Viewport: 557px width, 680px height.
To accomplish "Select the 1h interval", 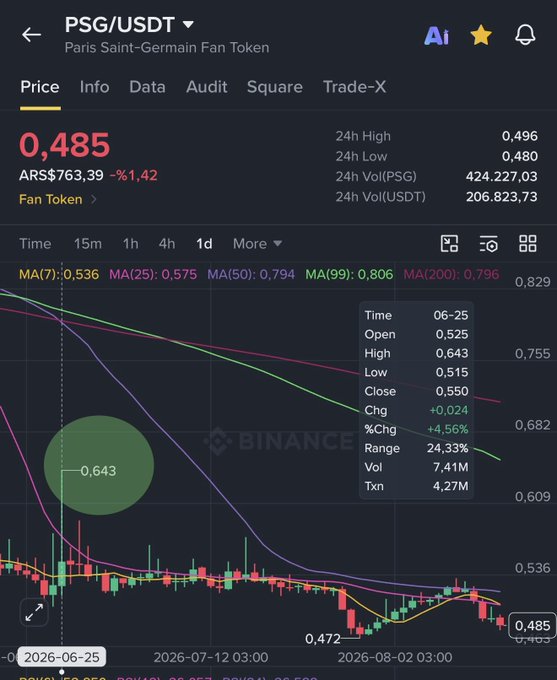I will (131, 244).
